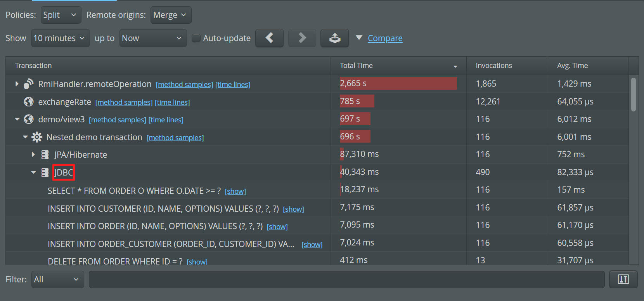Click the 6,012 ms average time cell

click(588, 119)
